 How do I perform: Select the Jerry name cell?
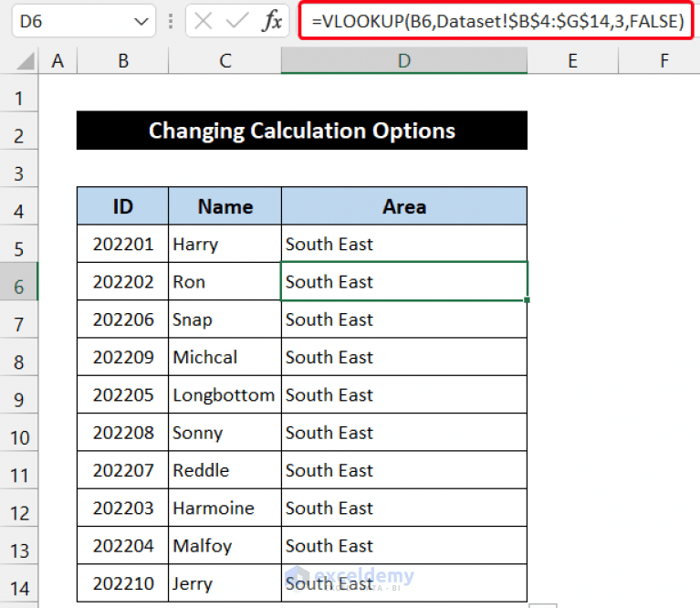(x=225, y=583)
